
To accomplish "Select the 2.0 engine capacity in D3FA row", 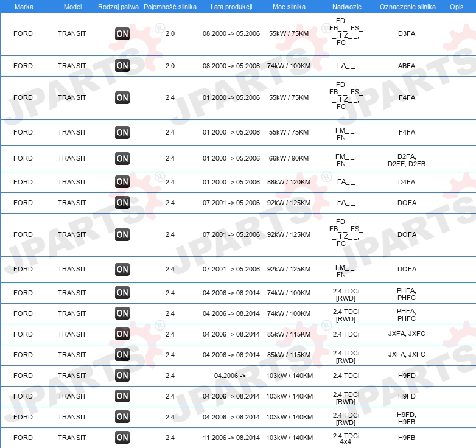I will coord(170,33).
